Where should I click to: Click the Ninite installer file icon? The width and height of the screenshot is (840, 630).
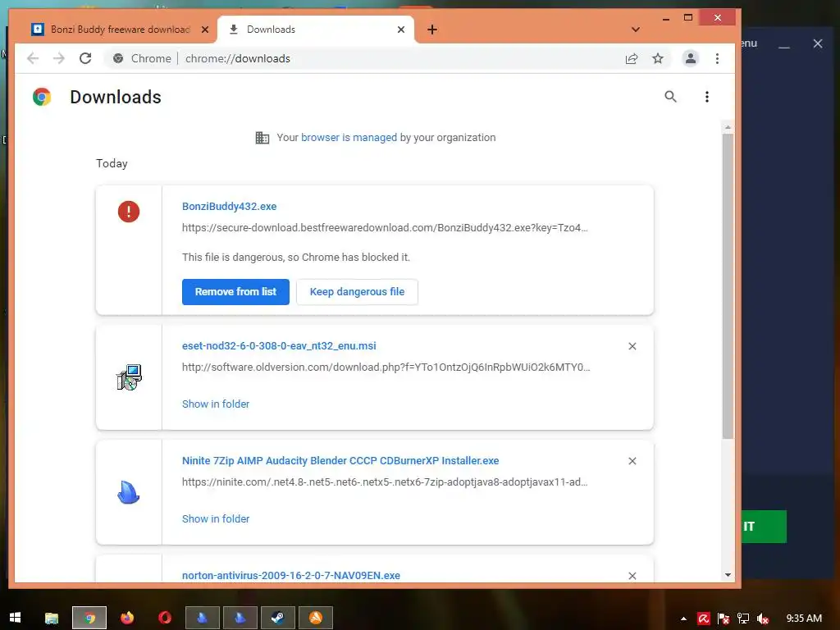point(129,492)
